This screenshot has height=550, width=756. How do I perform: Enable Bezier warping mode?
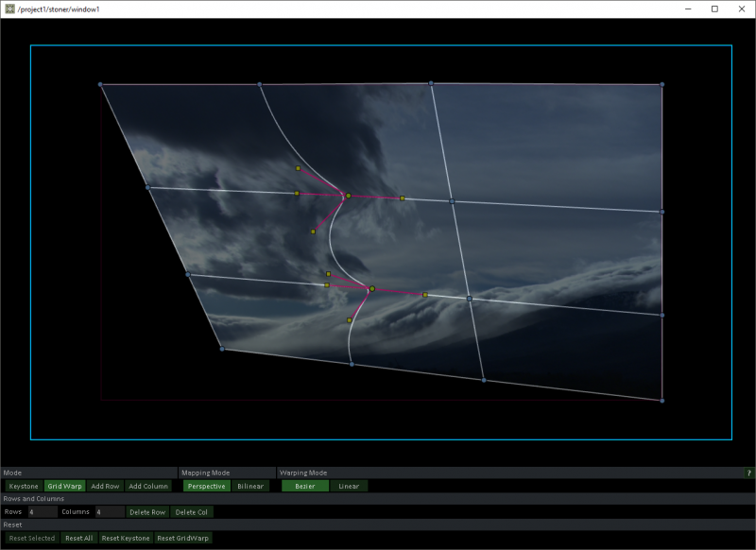[304, 485]
